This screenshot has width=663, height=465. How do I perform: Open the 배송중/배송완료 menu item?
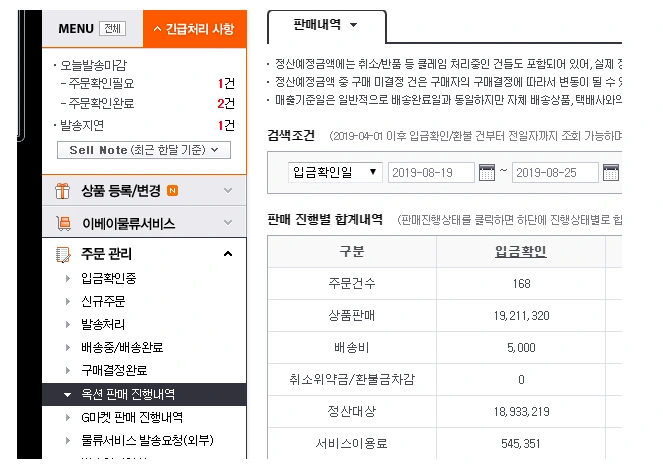(122, 347)
